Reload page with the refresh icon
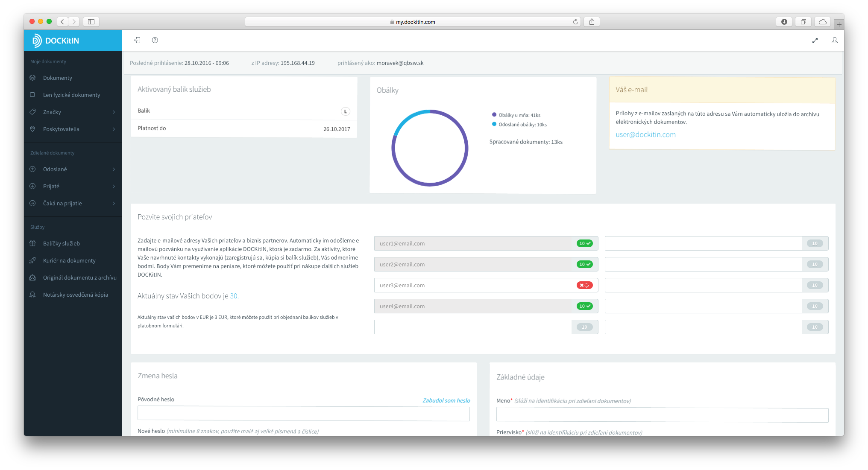Viewport: 868px width, 470px height. pos(575,22)
